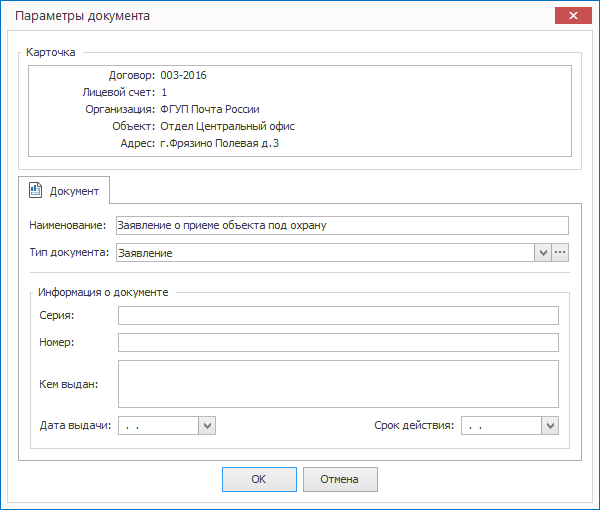
Task: Click the Организация label
Action: [x=120, y=109]
